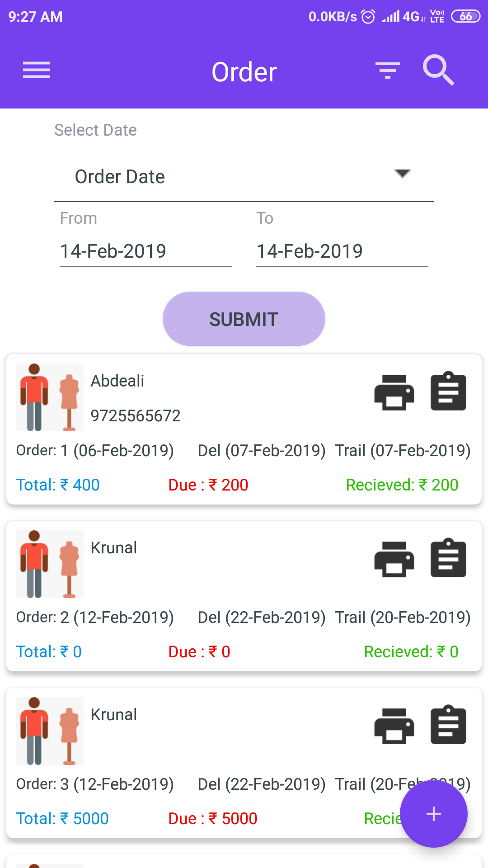488x868 pixels.
Task: Expand the Order Date dropdown
Action: (x=243, y=177)
